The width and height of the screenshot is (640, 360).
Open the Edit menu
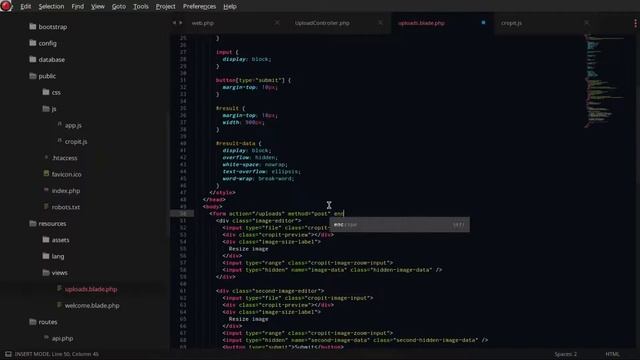26,7
